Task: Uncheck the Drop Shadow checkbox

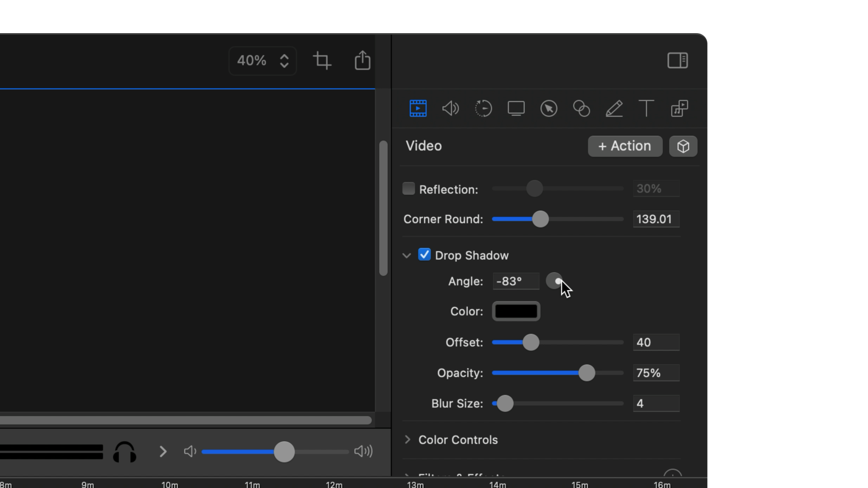Action: [424, 255]
